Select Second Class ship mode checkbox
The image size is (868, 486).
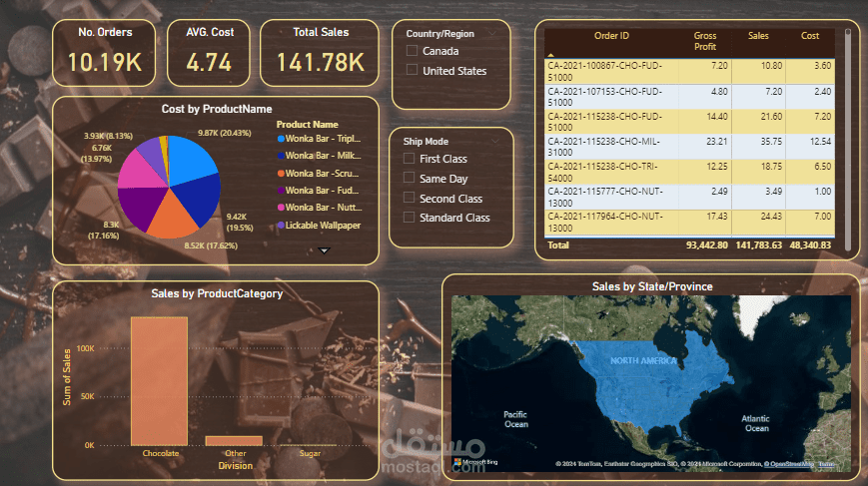[x=409, y=198]
